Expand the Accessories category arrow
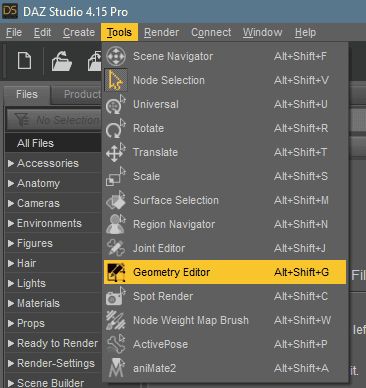 11,163
